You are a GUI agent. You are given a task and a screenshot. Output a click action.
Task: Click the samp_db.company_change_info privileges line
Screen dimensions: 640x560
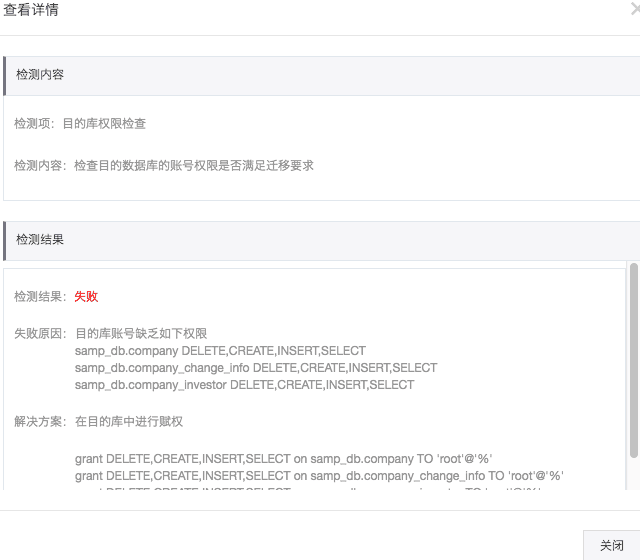(x=256, y=368)
